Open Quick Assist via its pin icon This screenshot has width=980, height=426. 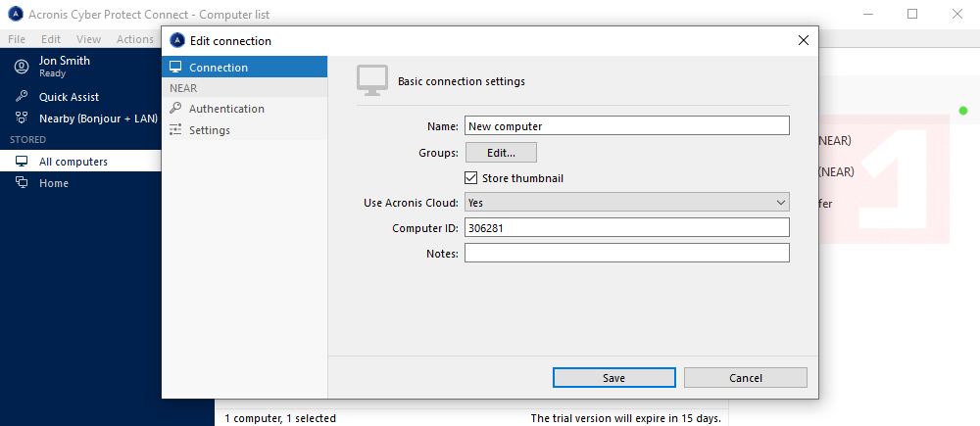click(x=21, y=97)
